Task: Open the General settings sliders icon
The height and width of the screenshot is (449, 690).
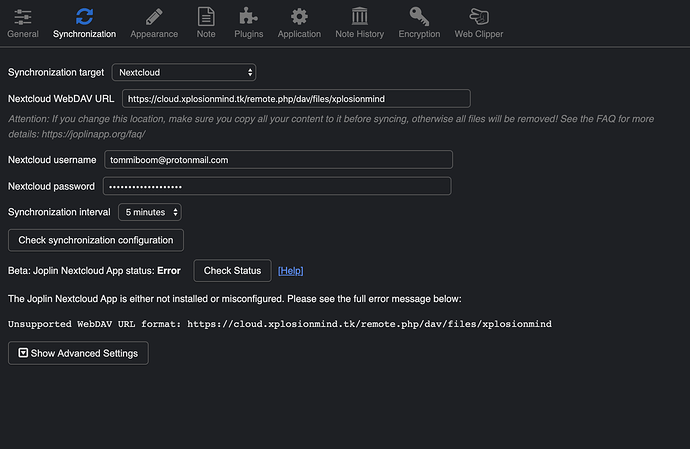Action: pos(22,17)
